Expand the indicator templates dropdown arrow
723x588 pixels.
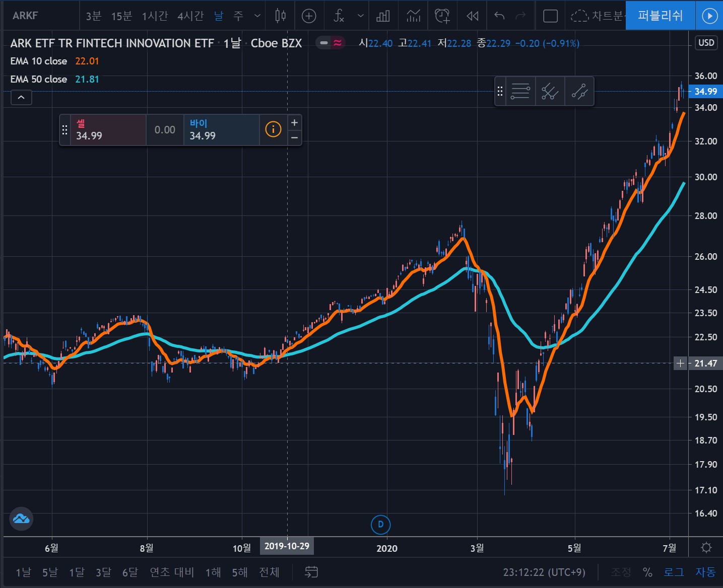click(360, 16)
